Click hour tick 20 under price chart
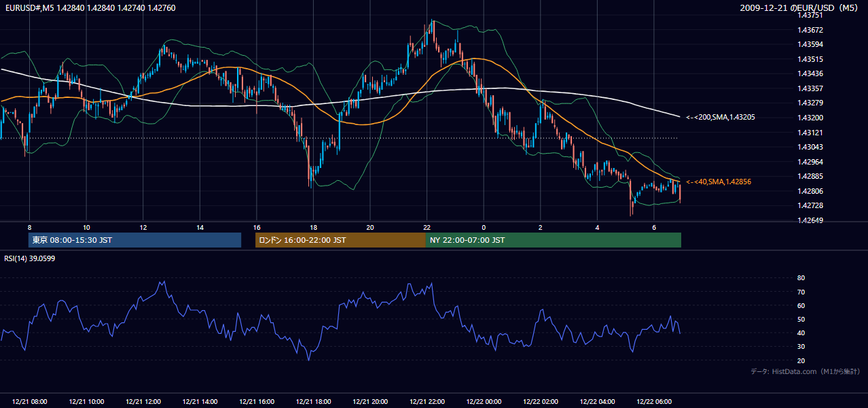 [370, 227]
